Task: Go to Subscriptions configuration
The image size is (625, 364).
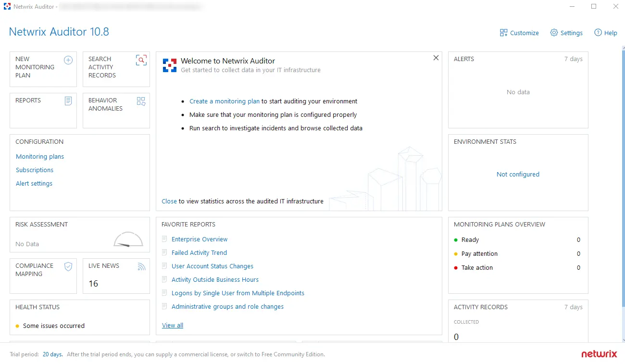Action: [x=35, y=170]
